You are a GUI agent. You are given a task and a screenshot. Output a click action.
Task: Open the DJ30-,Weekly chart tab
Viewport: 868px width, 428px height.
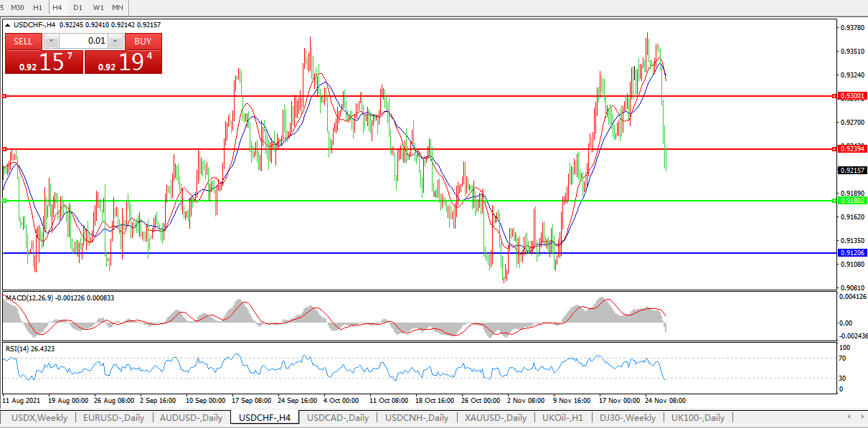(x=628, y=417)
